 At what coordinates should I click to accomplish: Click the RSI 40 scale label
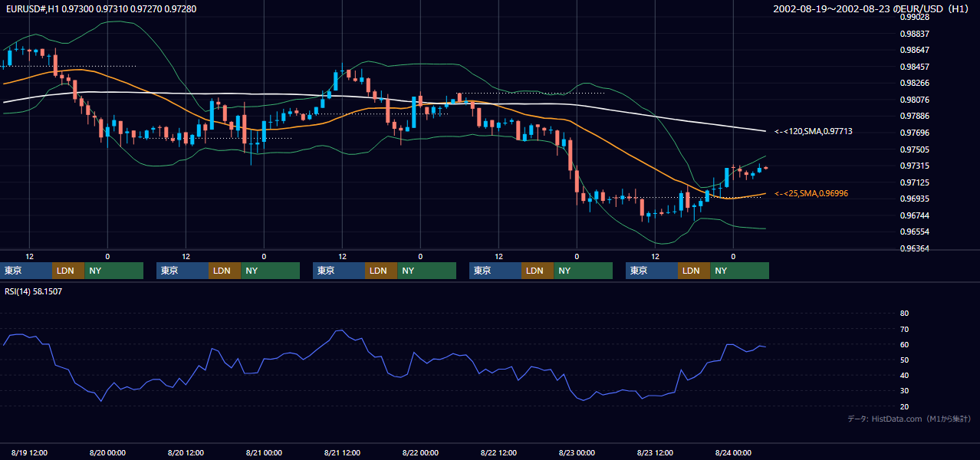point(904,375)
